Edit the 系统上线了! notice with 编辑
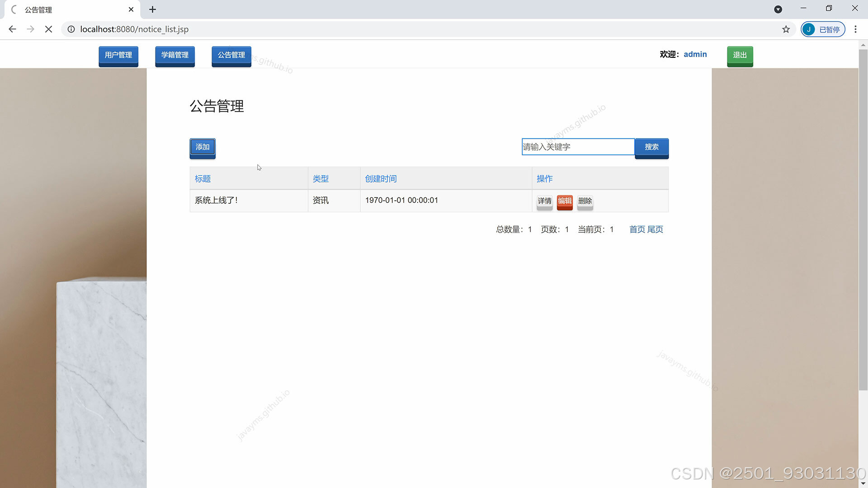Image resolution: width=868 pixels, height=488 pixels. point(565,202)
